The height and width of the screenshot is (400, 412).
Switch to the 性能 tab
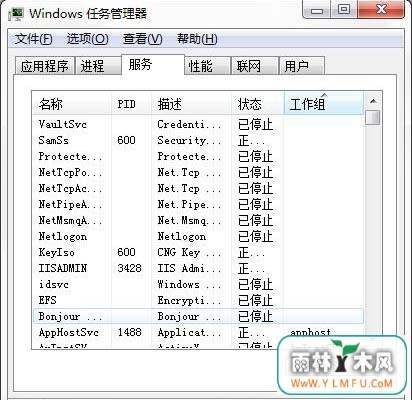pos(207,66)
